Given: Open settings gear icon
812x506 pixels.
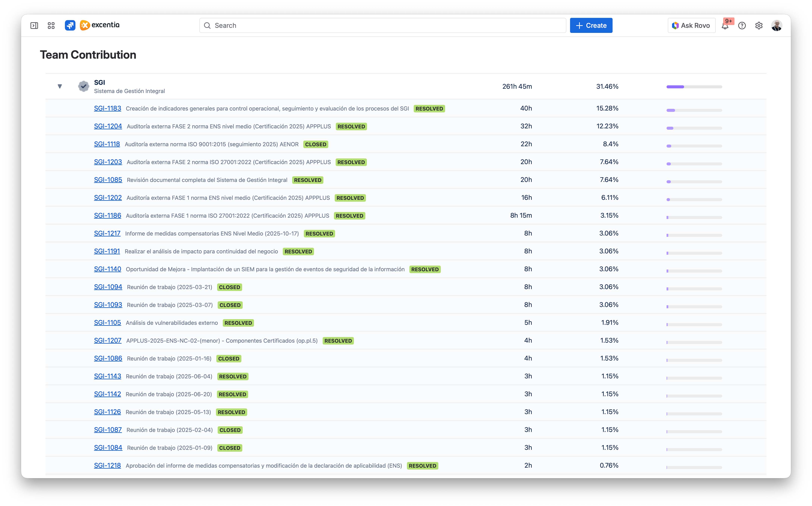Looking at the screenshot, I should click(759, 25).
